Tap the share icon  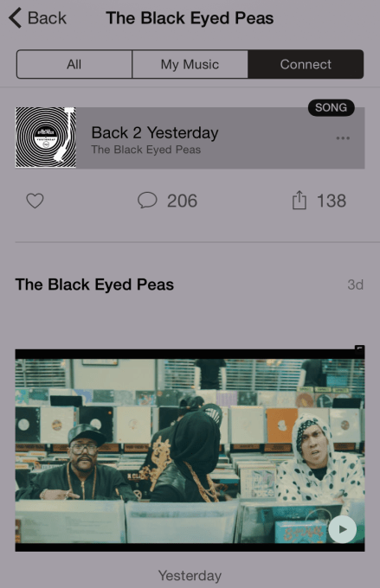point(299,200)
